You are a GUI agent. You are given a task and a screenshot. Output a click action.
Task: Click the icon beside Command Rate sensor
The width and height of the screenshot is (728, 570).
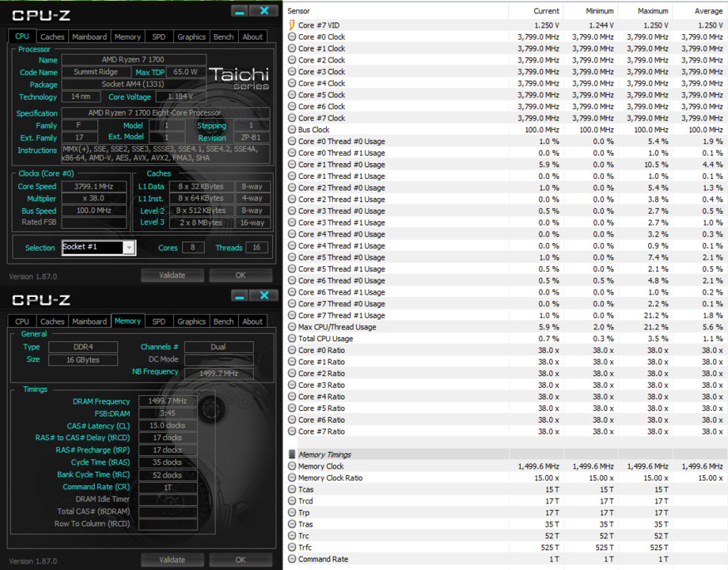coord(292,559)
